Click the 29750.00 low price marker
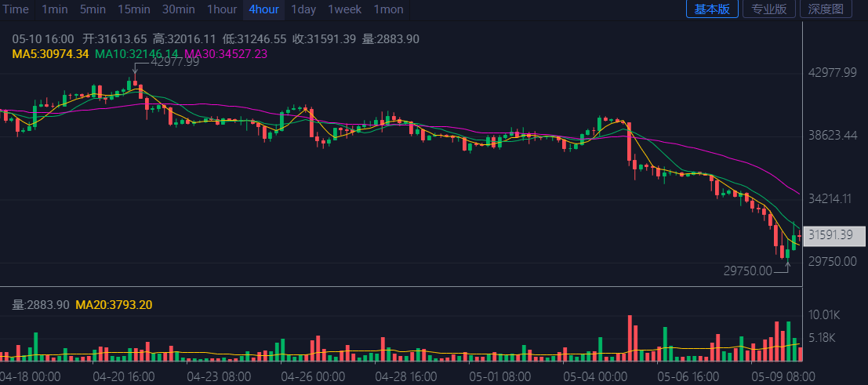The width and height of the screenshot is (868, 385). [747, 271]
